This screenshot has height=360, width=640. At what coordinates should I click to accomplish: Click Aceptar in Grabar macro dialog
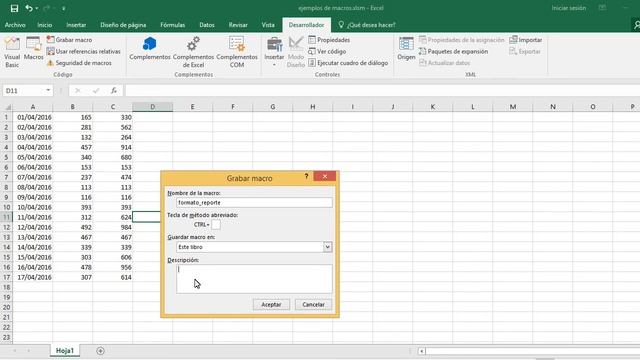click(271, 304)
